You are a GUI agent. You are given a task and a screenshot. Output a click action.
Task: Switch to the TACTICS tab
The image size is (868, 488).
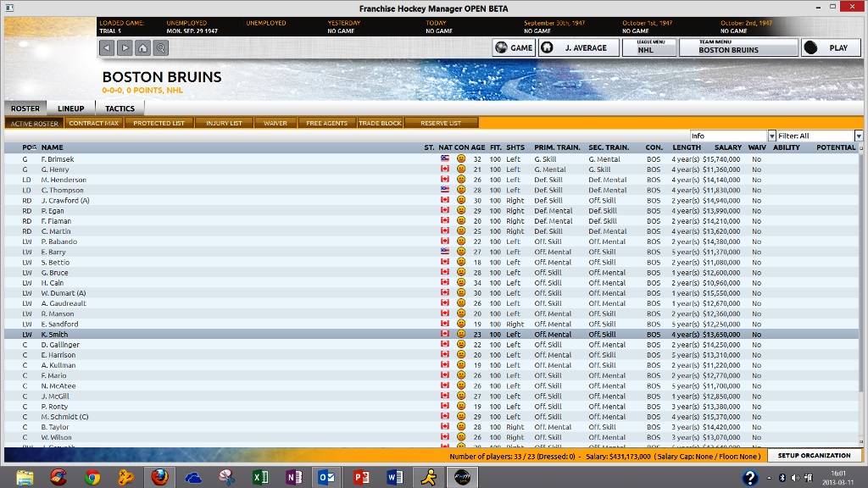point(120,108)
